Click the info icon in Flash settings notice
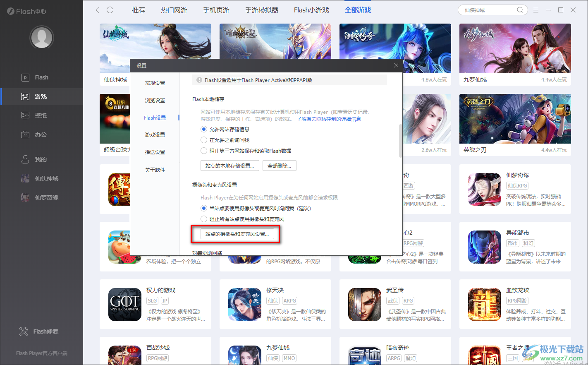588x365 pixels. coord(199,80)
